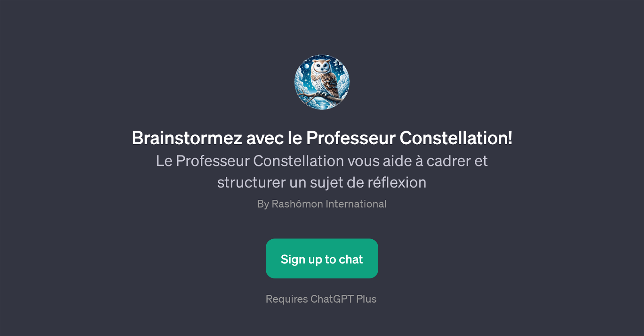
Task: Click the word Constellation! in the heading
Action: (456, 138)
